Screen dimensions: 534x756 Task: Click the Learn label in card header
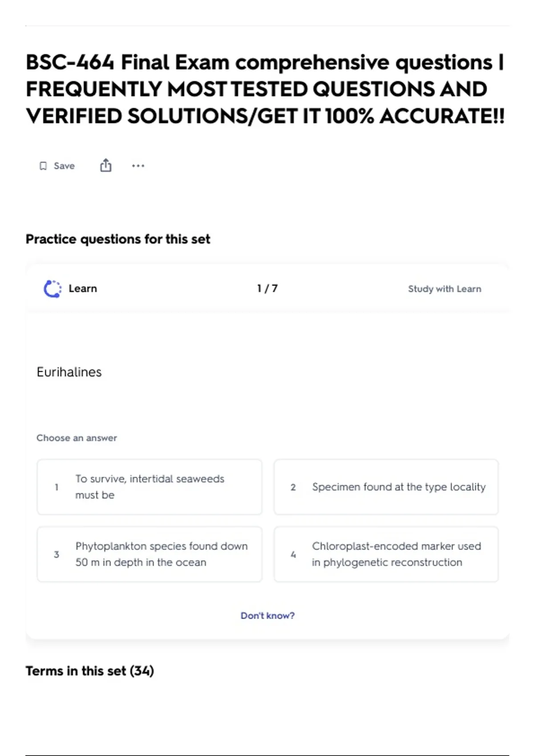click(x=83, y=289)
